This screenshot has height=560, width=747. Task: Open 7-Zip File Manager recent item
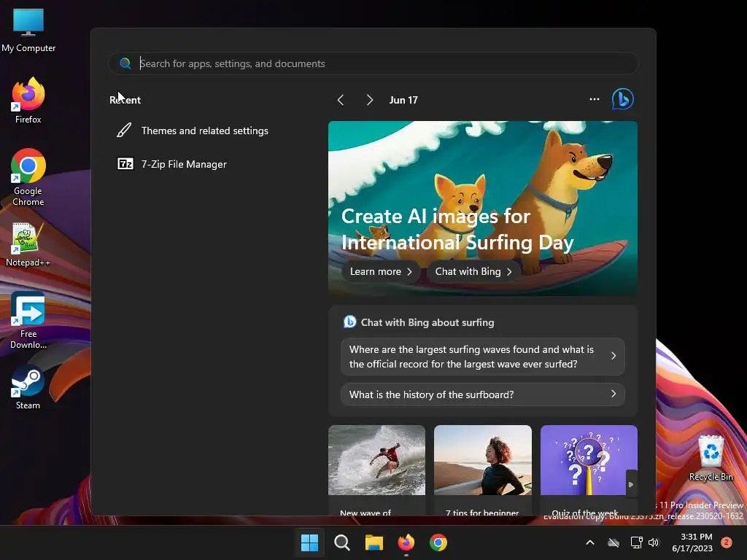tap(184, 164)
